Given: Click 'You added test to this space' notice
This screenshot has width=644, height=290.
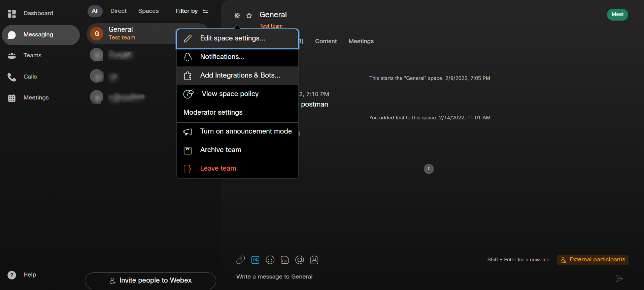Looking at the screenshot, I should click(x=430, y=118).
